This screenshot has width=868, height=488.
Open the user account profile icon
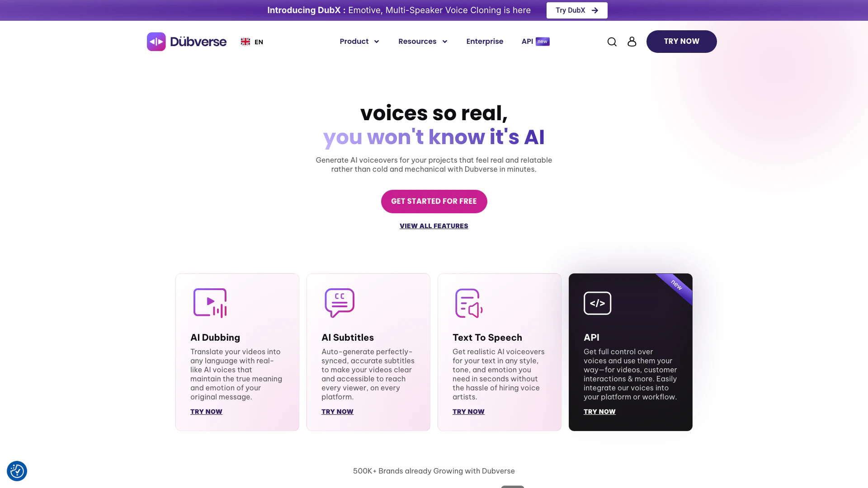click(x=632, y=42)
